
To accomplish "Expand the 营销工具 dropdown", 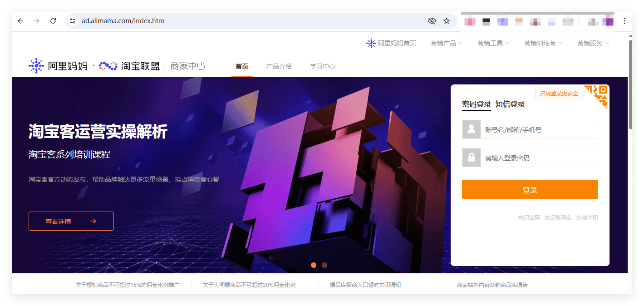I will [x=493, y=43].
